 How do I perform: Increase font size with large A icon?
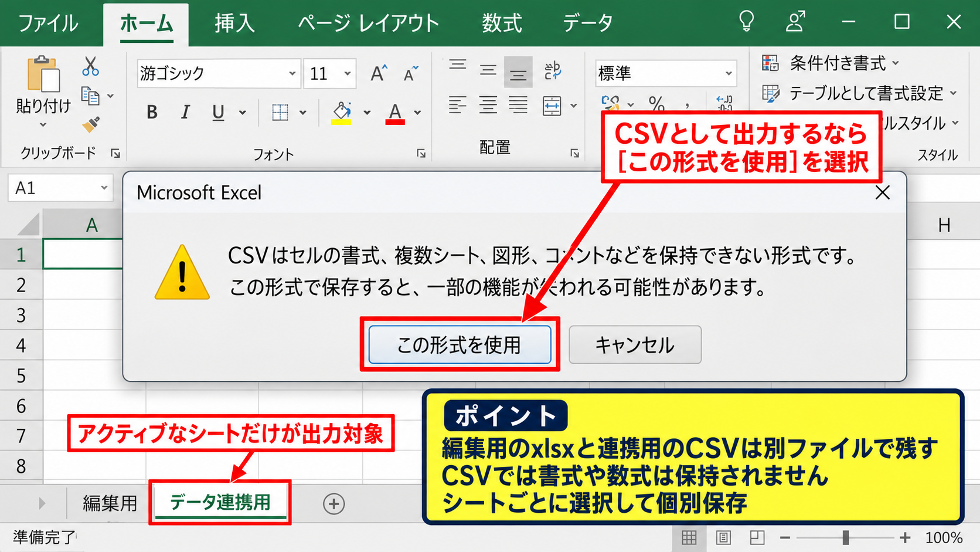point(379,73)
